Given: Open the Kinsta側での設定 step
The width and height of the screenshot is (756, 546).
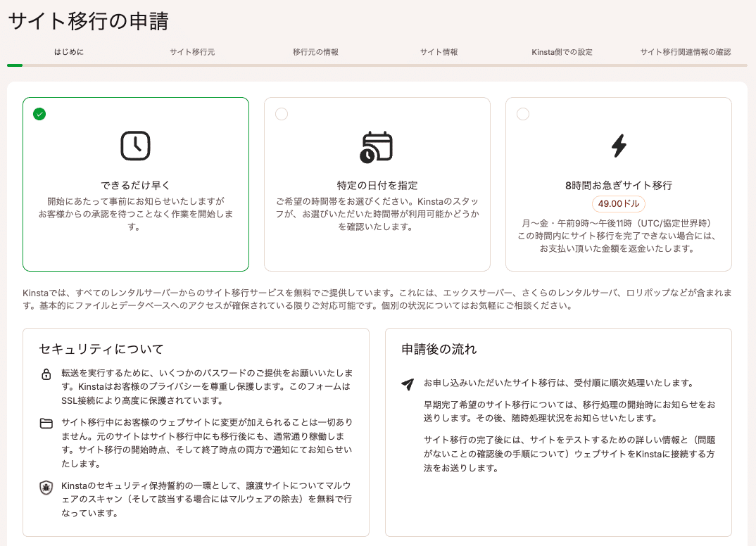Looking at the screenshot, I should 562,51.
